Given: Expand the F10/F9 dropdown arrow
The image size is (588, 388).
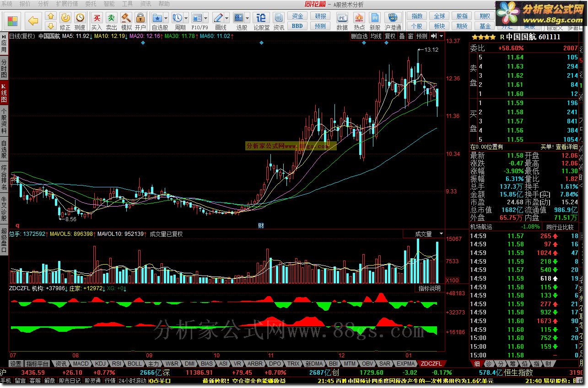Looking at the screenshot, I should coord(206,18).
